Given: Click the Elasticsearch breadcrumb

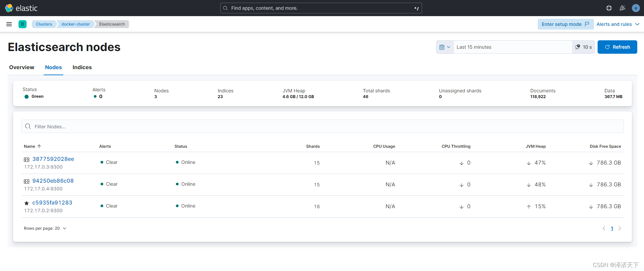Looking at the screenshot, I should [x=112, y=24].
